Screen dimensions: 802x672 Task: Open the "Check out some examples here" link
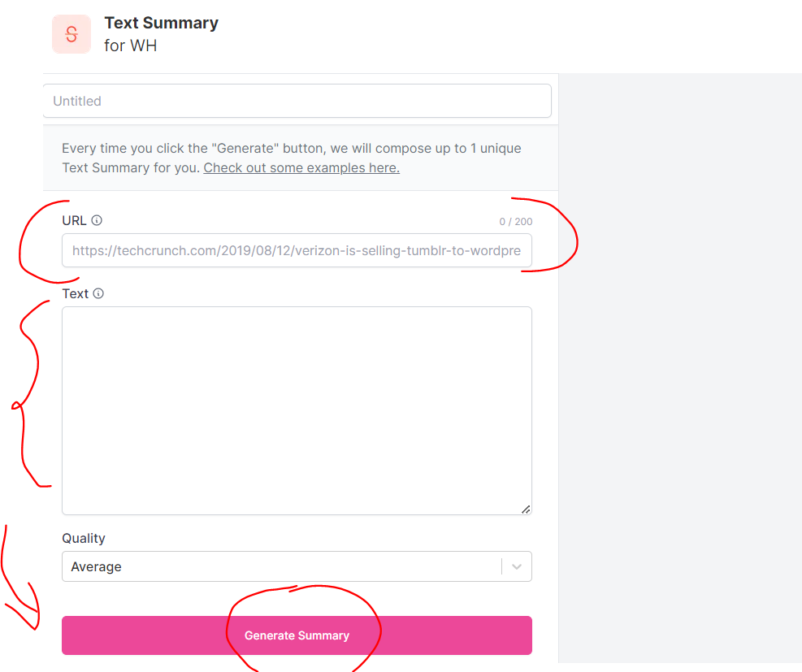301,168
